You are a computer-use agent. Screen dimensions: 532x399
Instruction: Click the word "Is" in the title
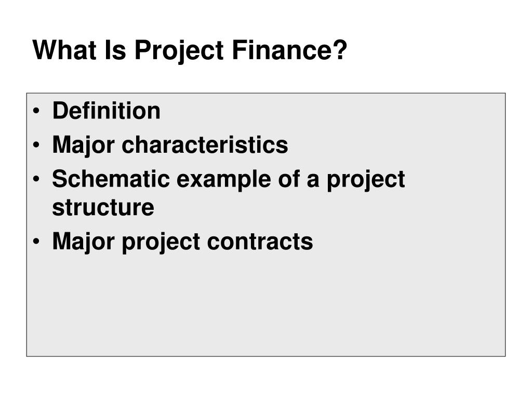click(x=115, y=50)
